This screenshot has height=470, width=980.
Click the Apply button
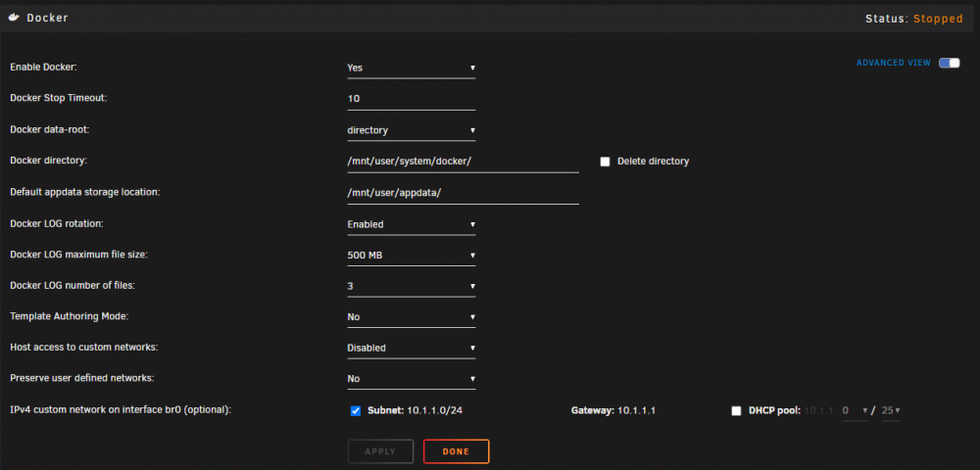380,452
